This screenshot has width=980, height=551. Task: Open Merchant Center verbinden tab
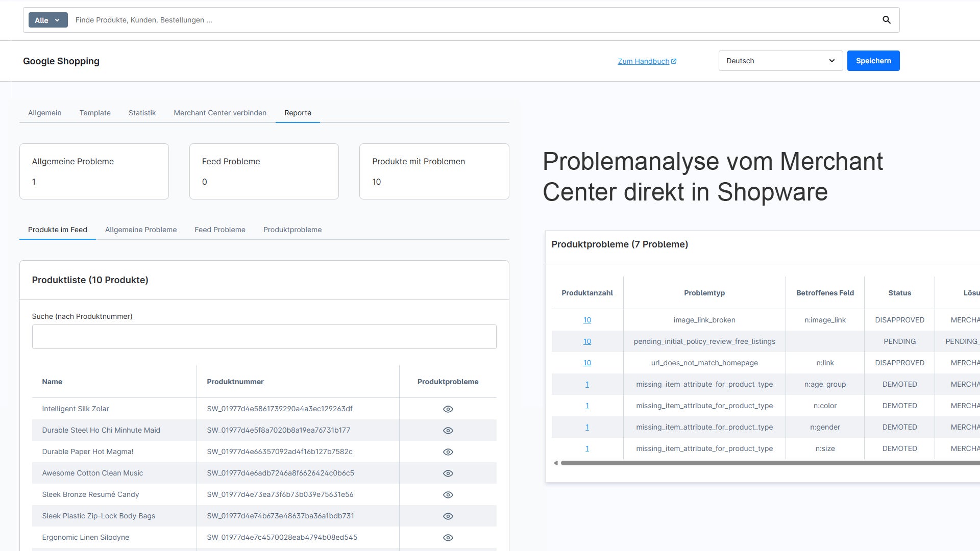tap(220, 113)
